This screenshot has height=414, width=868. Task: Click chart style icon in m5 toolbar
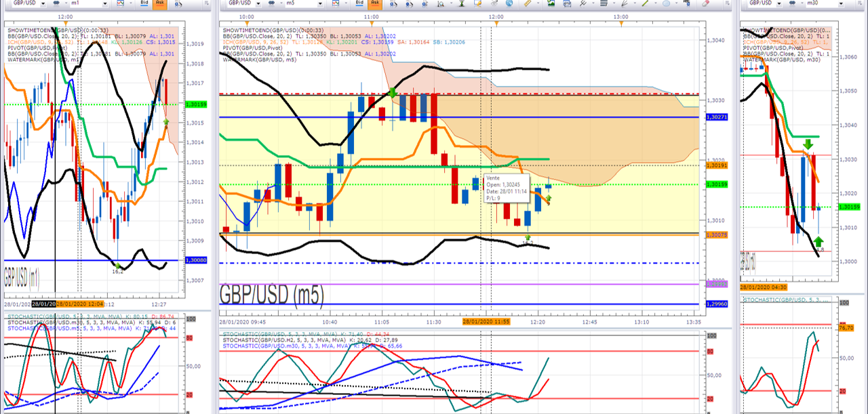[335, 3]
